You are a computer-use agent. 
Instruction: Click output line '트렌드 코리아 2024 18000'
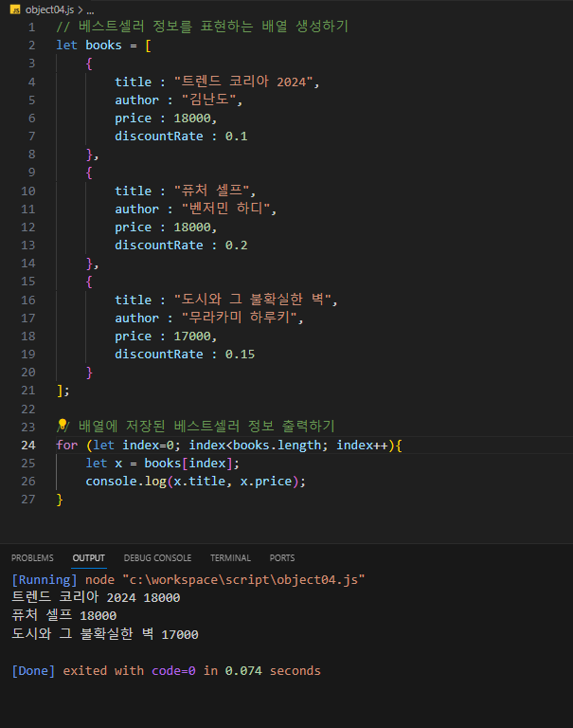tap(96, 597)
